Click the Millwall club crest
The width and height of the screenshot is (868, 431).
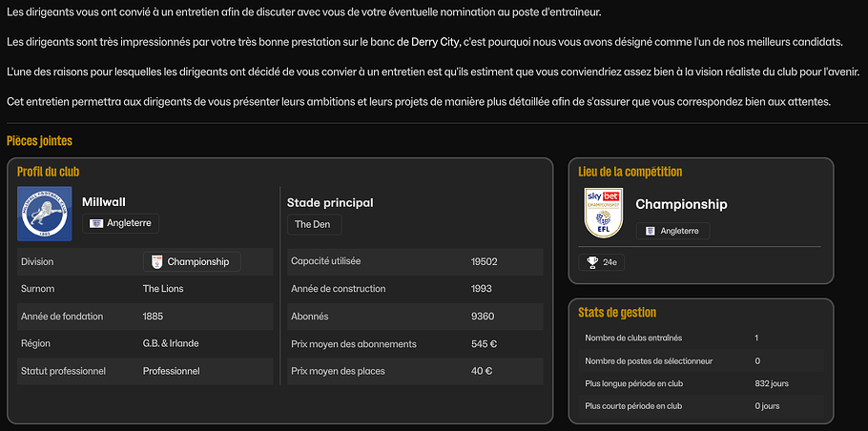pyautogui.click(x=45, y=214)
